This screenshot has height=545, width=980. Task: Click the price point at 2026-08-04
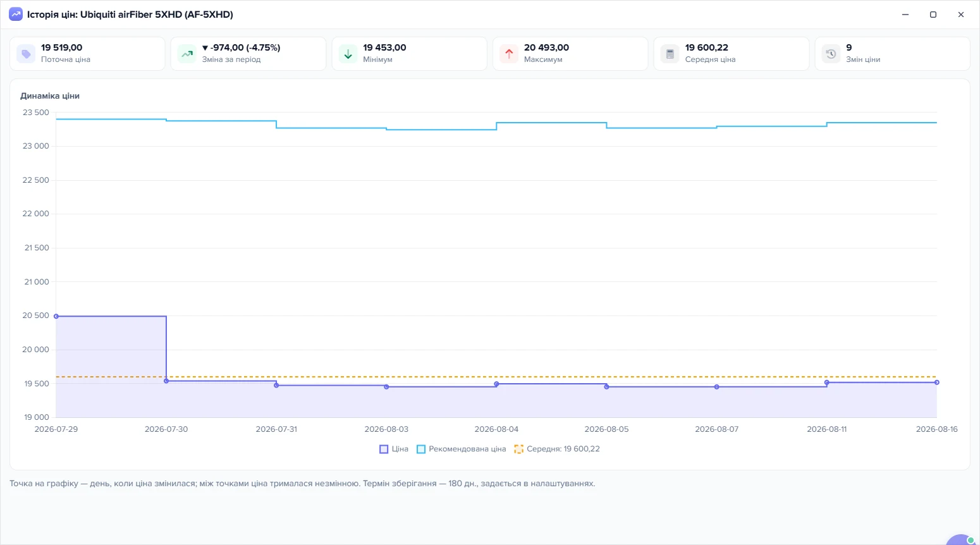pyautogui.click(x=496, y=384)
